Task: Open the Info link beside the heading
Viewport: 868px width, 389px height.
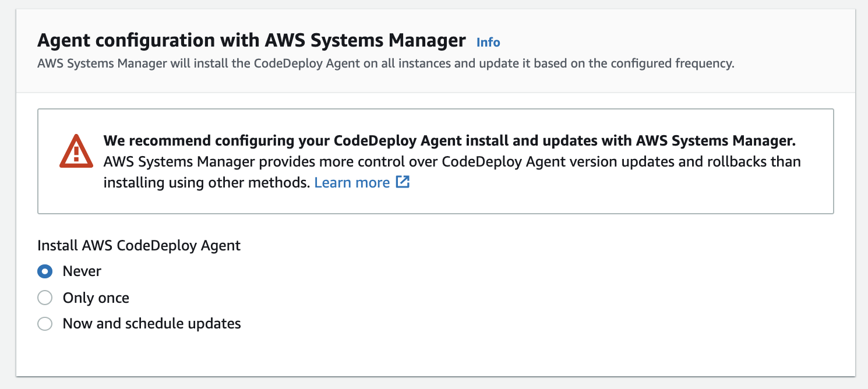Action: pos(488,42)
